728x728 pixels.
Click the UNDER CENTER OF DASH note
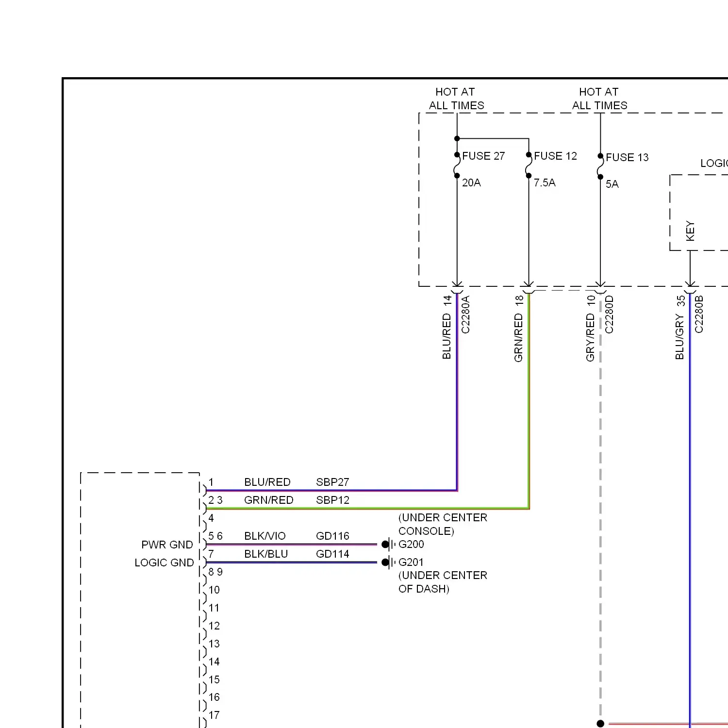pos(443,582)
